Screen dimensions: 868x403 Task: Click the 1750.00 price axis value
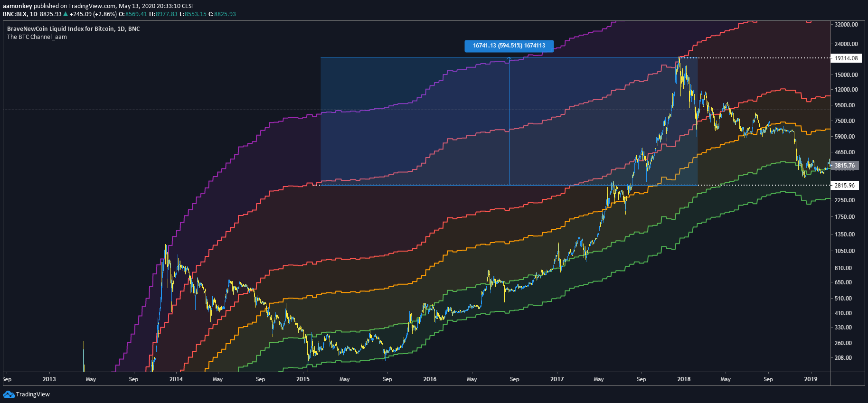(x=845, y=217)
